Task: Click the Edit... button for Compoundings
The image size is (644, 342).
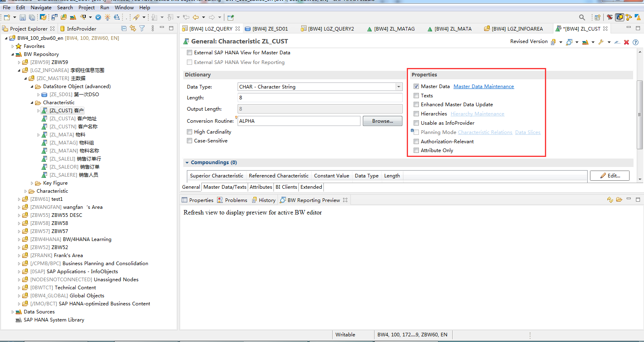Action: [610, 175]
